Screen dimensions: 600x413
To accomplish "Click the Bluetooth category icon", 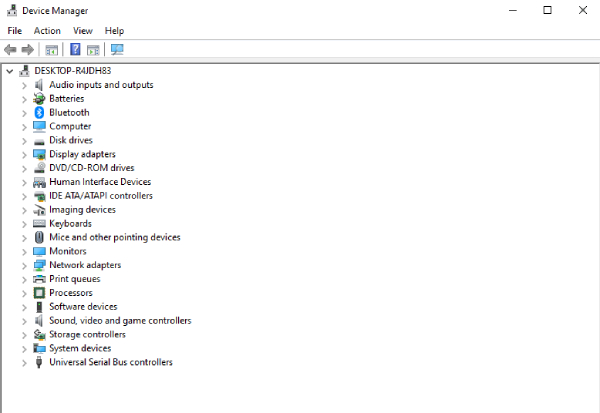I will point(39,113).
